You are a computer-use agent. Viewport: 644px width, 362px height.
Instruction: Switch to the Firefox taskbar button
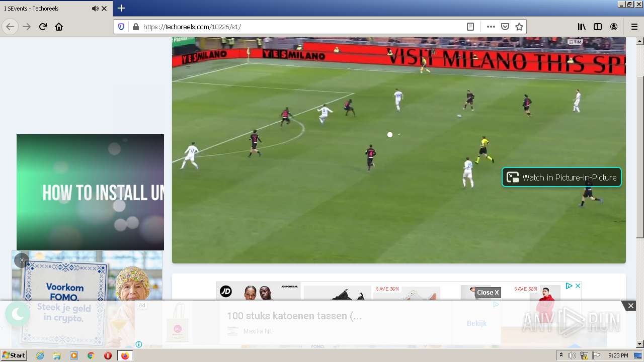(x=125, y=355)
